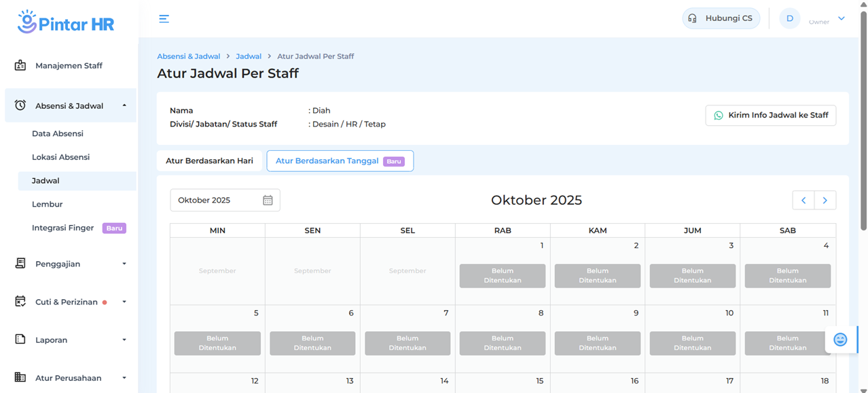Click the hamburger menu icon

point(164,19)
